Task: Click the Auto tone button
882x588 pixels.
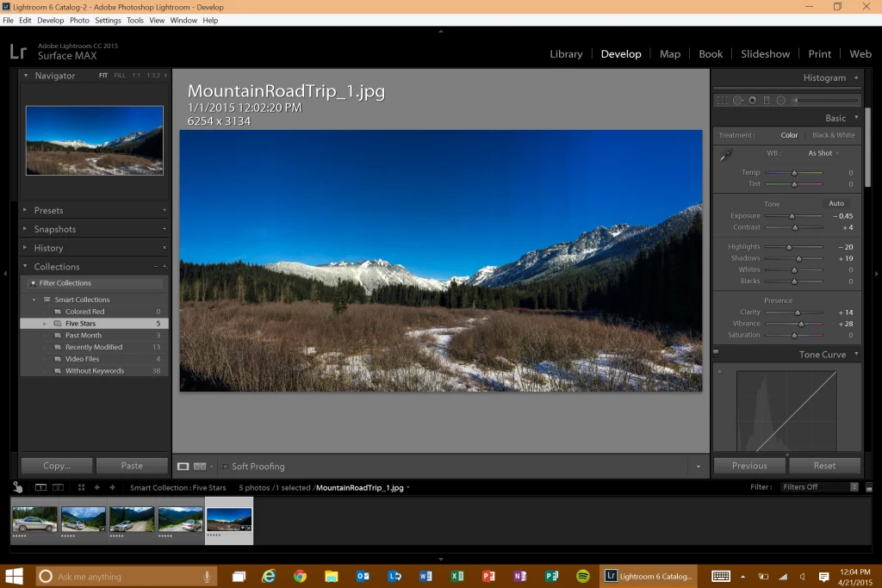Action: (x=835, y=203)
